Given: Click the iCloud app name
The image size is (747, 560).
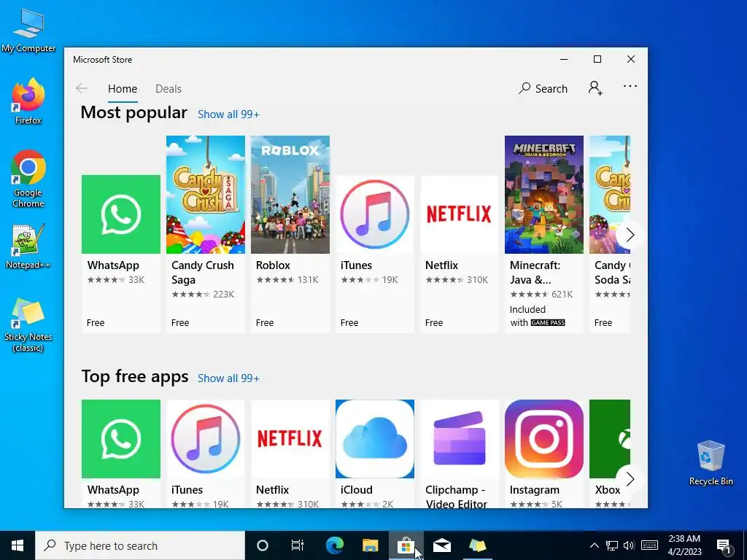Looking at the screenshot, I should pos(356,490).
